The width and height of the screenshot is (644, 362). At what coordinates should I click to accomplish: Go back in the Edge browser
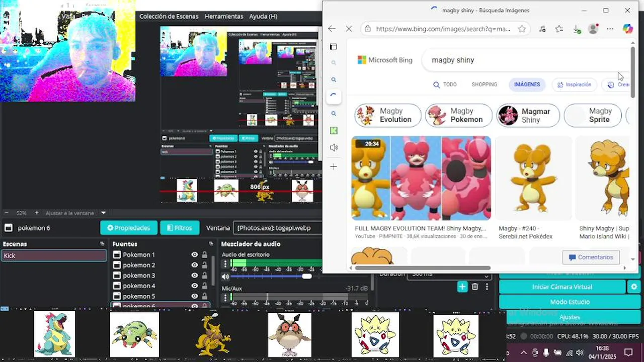coord(332,29)
